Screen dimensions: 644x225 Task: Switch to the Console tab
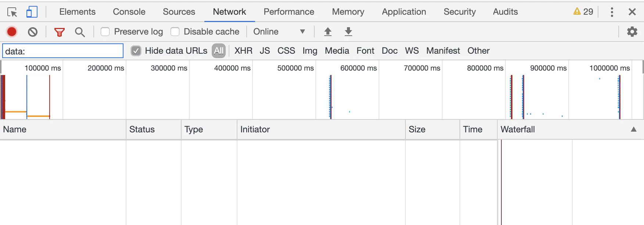pyautogui.click(x=129, y=12)
